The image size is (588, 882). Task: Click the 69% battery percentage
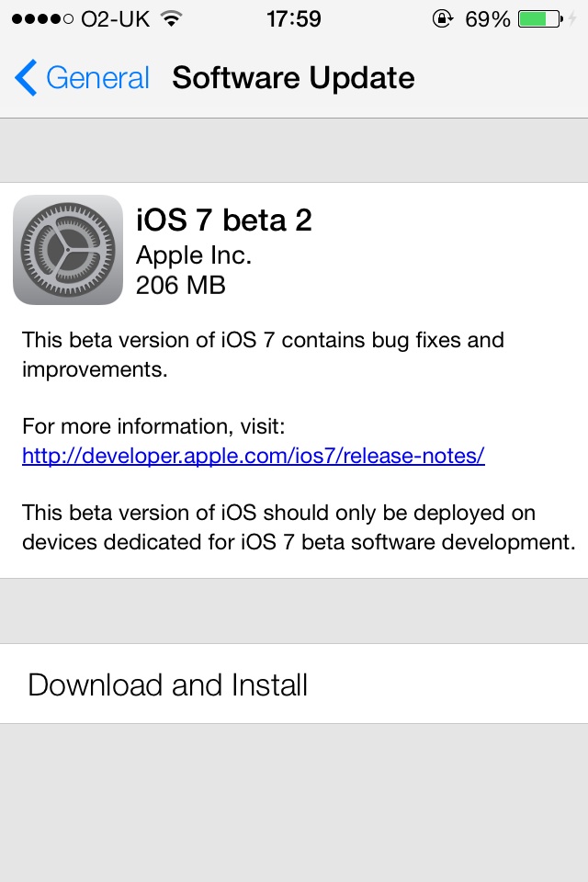487,18
